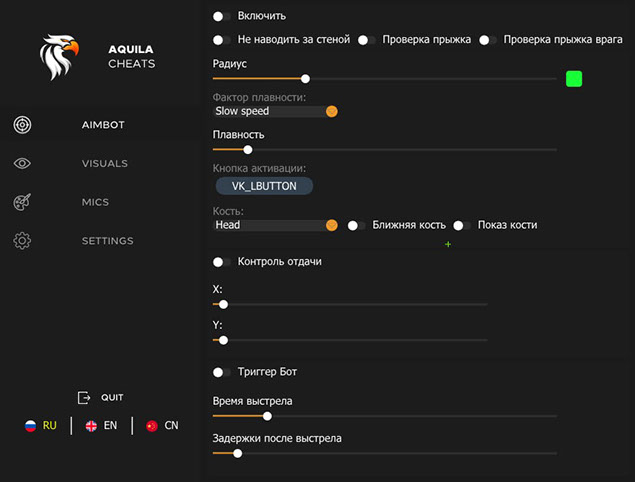Click the Aquila eagle logo

click(58, 58)
